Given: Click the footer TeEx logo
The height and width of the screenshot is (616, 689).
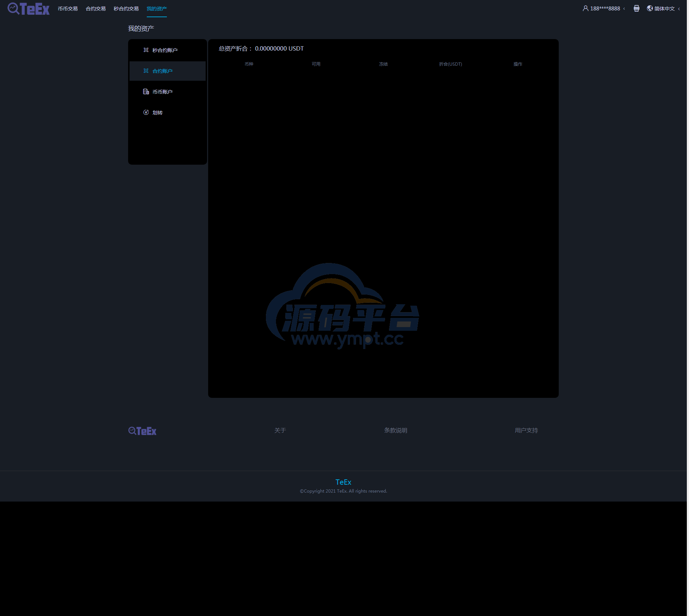Looking at the screenshot, I should [x=142, y=431].
